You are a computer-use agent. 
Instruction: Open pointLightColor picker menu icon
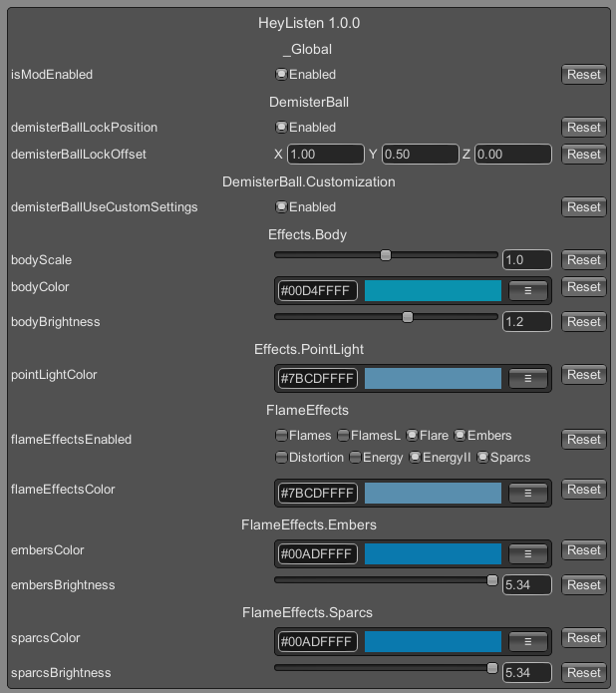click(527, 378)
